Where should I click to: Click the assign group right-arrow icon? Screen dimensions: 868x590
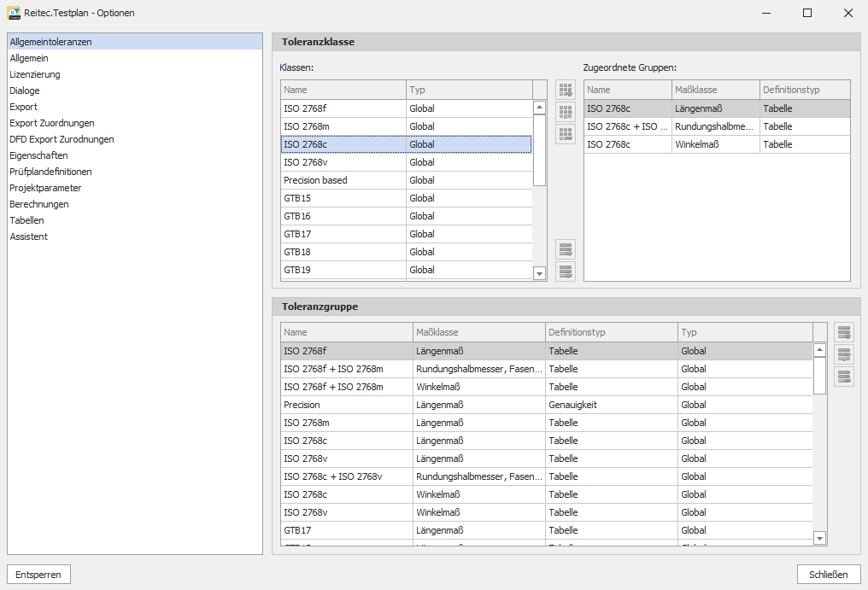click(565, 249)
